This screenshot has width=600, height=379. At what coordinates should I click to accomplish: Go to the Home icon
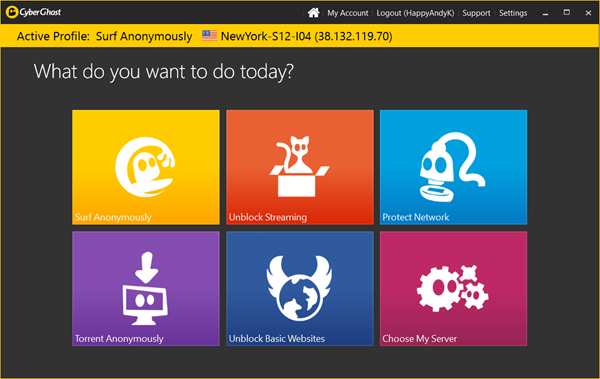click(x=313, y=13)
